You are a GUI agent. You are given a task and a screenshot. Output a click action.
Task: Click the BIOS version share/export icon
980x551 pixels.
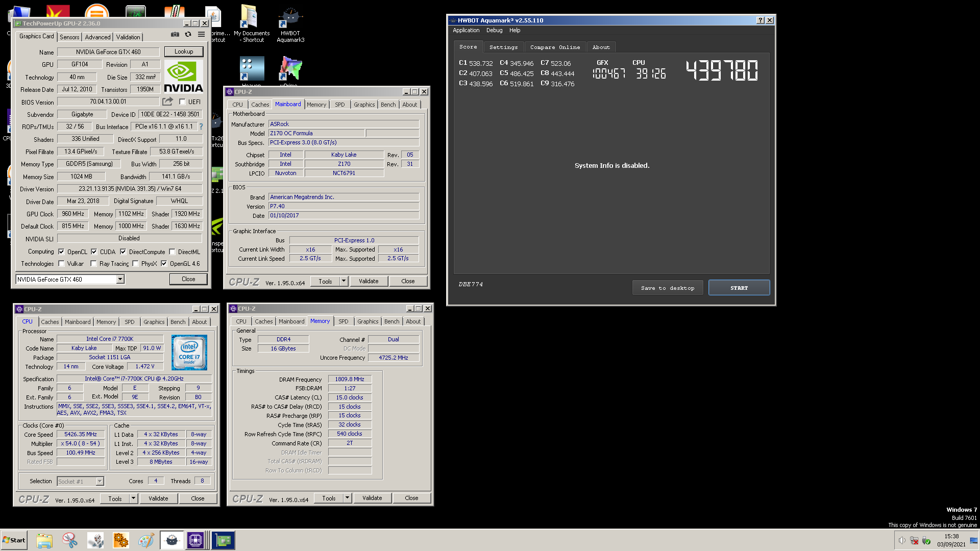click(x=167, y=102)
